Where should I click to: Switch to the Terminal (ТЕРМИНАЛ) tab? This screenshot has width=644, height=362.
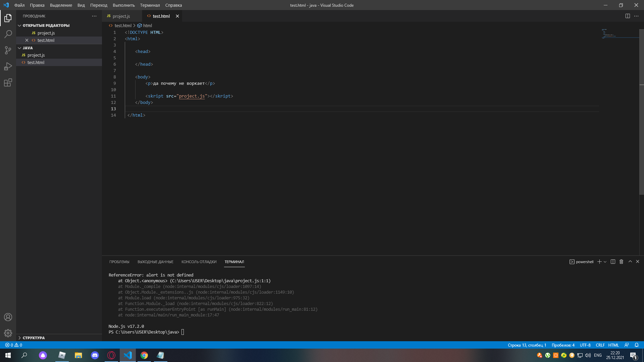[x=234, y=262]
